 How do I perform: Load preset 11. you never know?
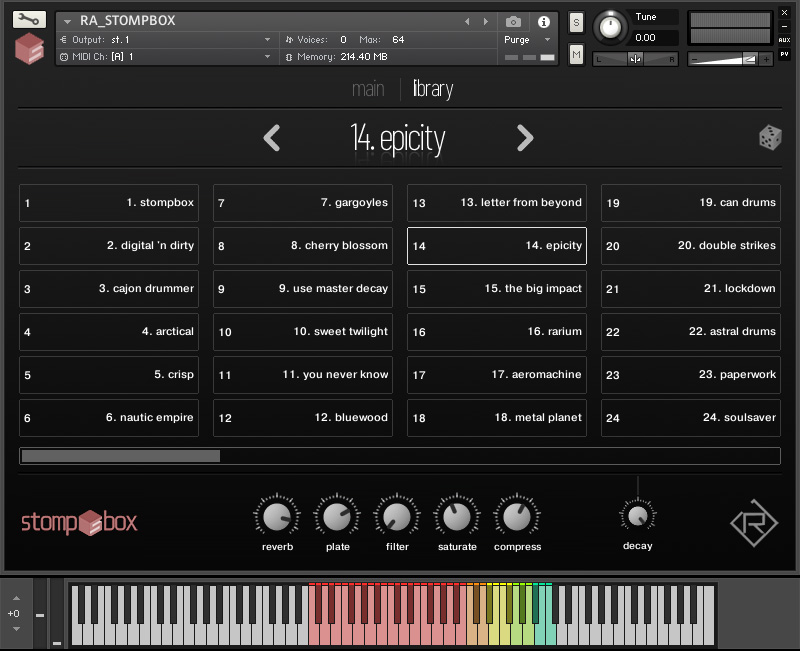pyautogui.click(x=303, y=374)
